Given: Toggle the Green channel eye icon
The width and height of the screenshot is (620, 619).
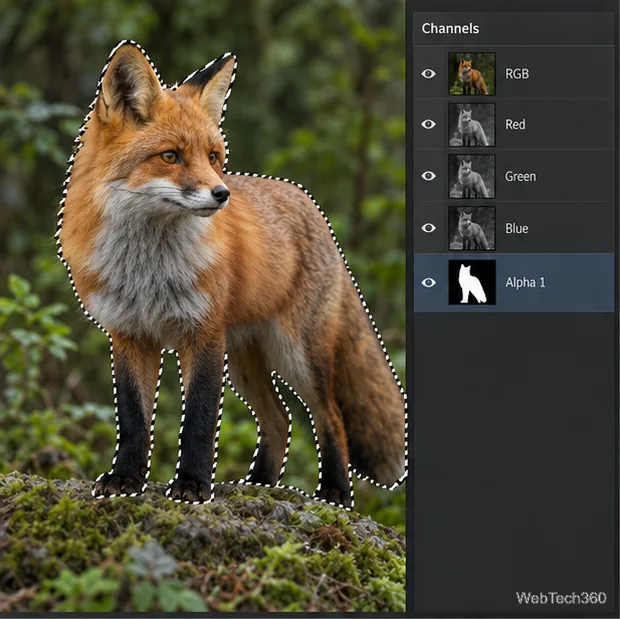Looking at the screenshot, I should (x=428, y=176).
